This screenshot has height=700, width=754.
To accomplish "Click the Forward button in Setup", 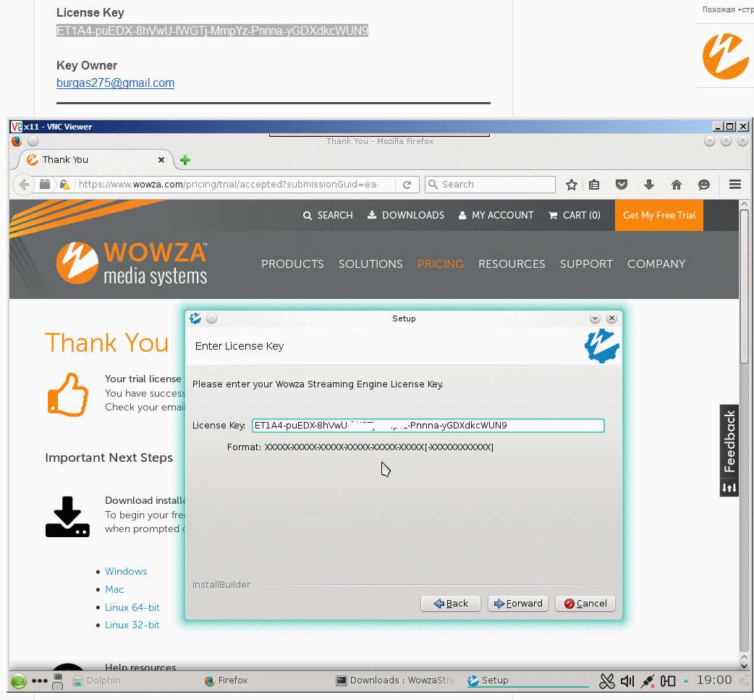I will click(518, 604).
